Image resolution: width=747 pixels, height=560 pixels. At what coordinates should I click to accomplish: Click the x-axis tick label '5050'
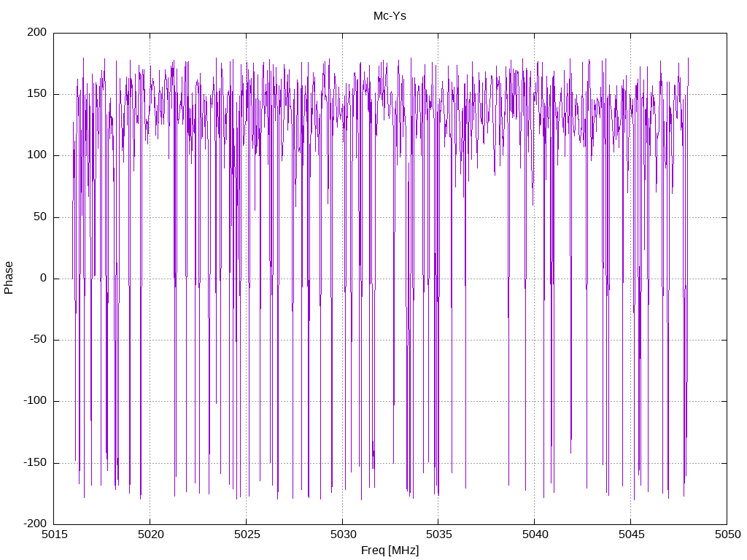coord(727,534)
